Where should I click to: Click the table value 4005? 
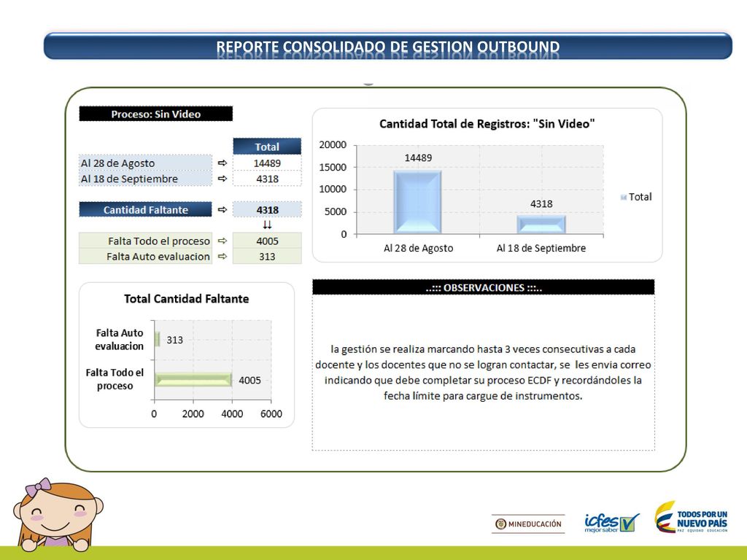tap(267, 241)
